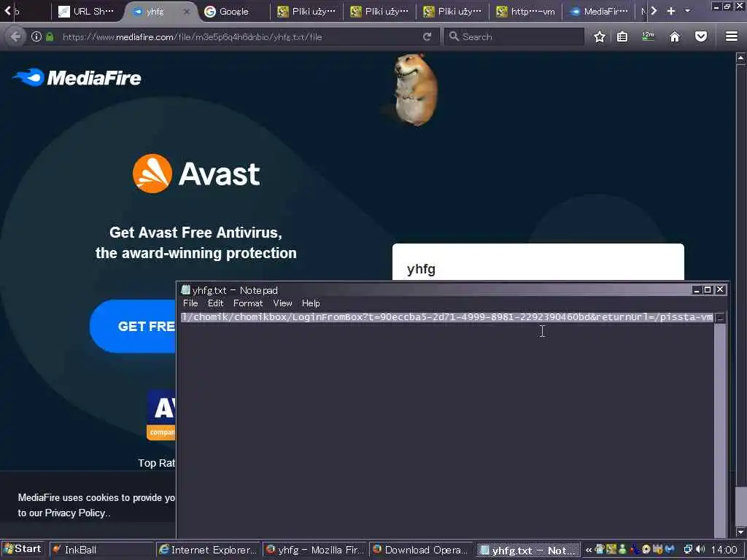This screenshot has width=747, height=560.
Task: Switch to the first Pliki uży… tab
Action: point(306,12)
